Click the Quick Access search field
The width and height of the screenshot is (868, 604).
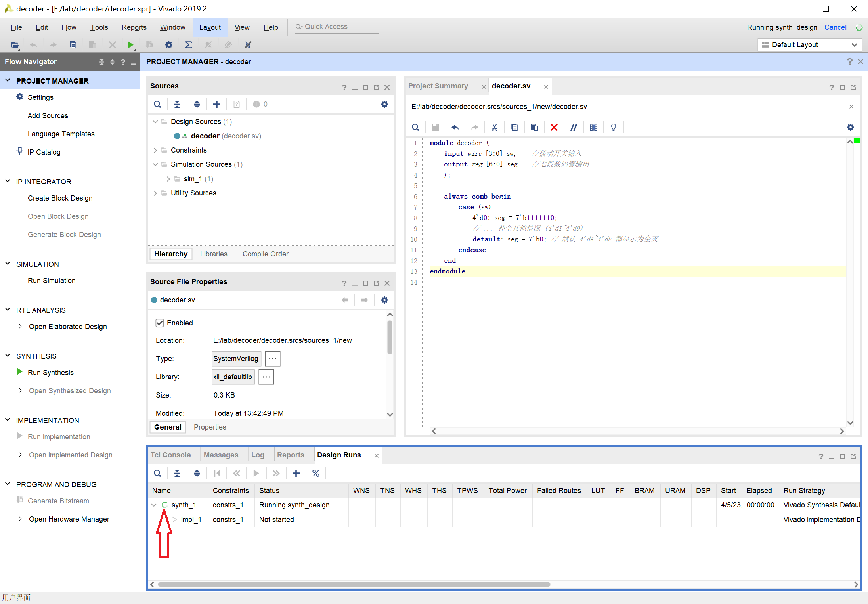coord(337,27)
